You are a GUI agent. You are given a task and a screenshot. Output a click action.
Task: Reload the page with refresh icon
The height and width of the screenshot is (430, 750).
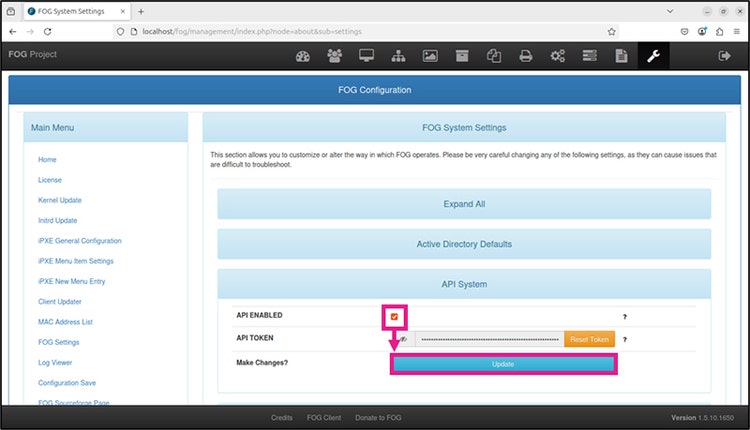pos(47,32)
